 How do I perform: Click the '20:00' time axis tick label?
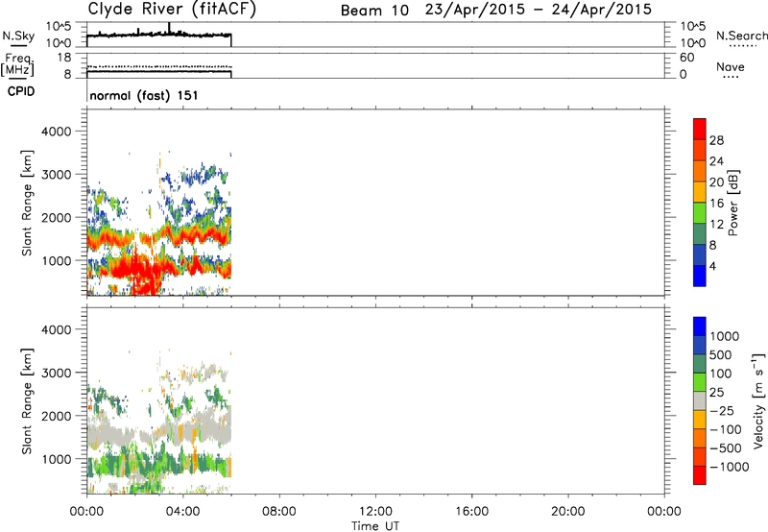pyautogui.click(x=567, y=512)
